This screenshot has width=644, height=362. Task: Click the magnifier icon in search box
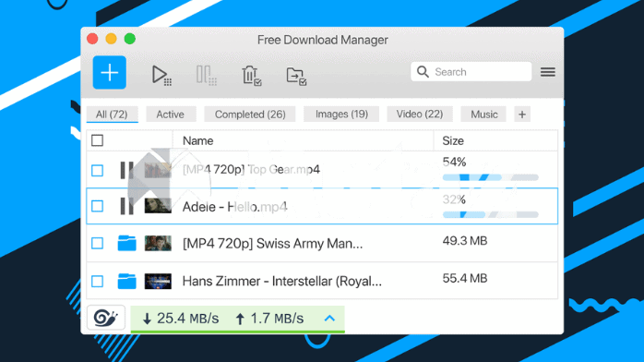(423, 72)
